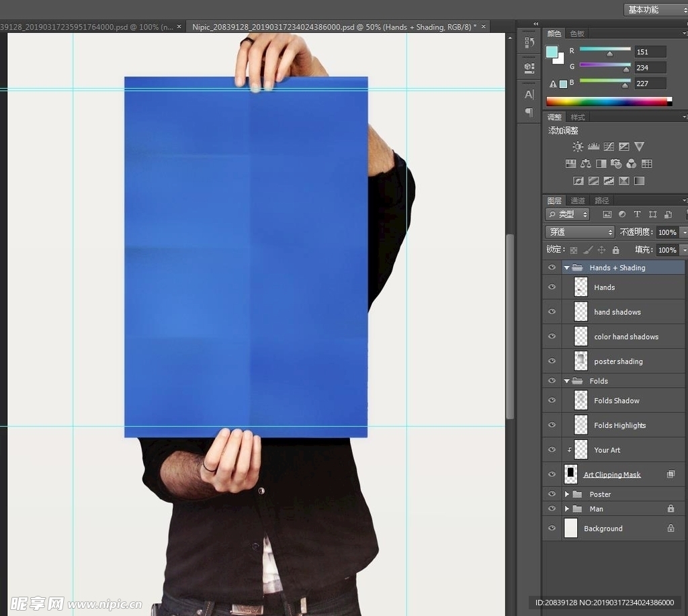The image size is (688, 616).
Task: Toggle visibility of Folds Highlights layer
Action: pyautogui.click(x=552, y=425)
